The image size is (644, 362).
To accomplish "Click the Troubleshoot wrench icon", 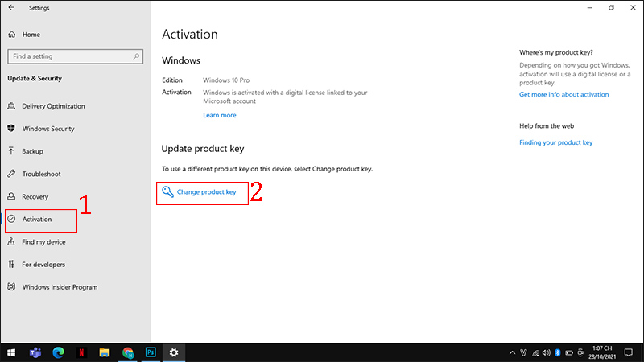I will 11,174.
